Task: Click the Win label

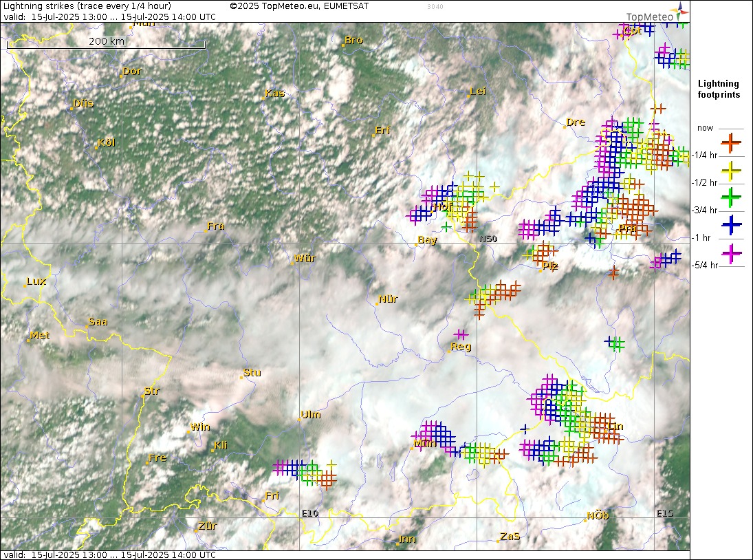Action: point(200,427)
